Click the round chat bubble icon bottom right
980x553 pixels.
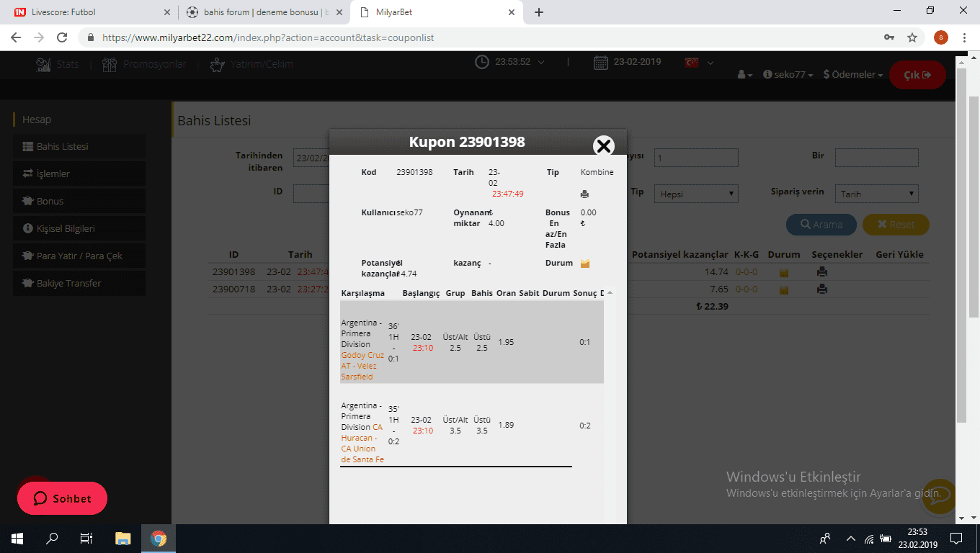(x=940, y=495)
